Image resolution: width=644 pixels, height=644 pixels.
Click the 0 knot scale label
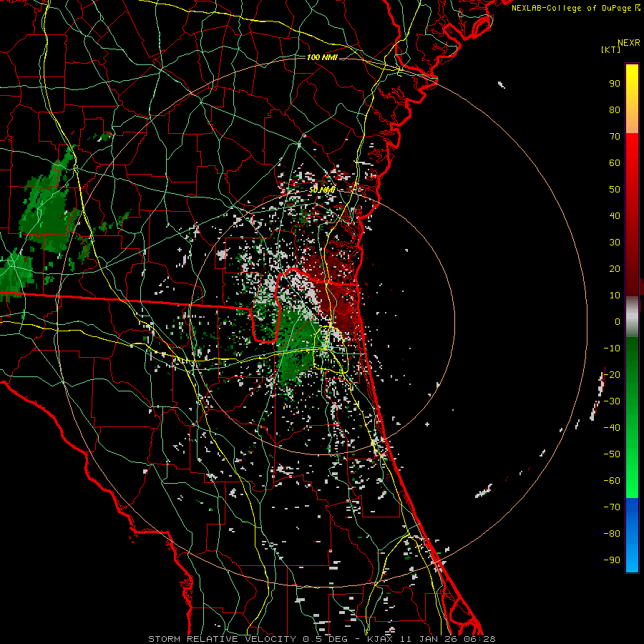618,322
